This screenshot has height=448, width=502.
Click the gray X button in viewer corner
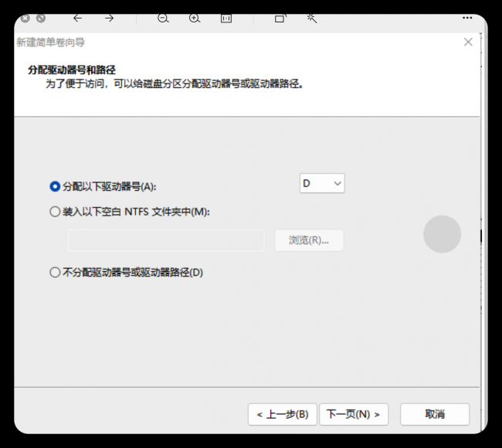[25, 19]
